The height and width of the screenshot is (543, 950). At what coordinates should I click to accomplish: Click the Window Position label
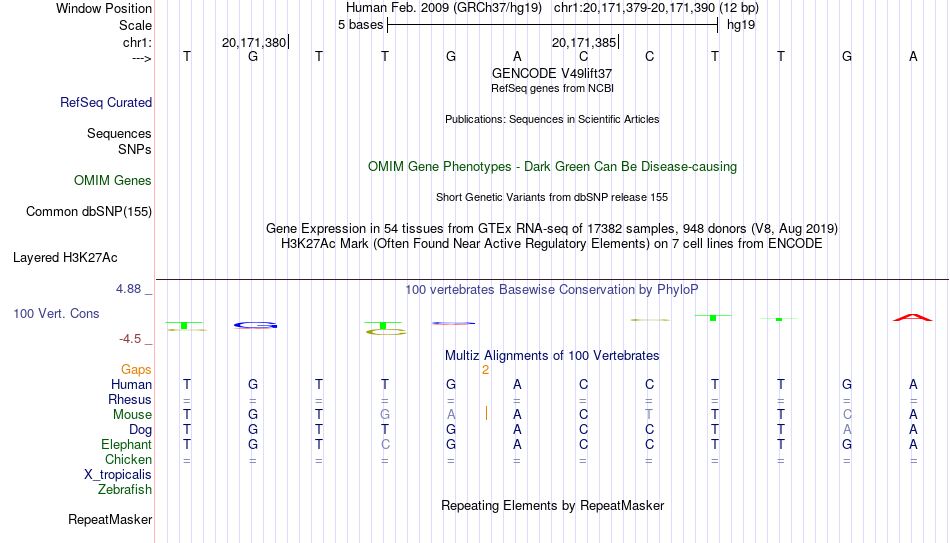coord(104,8)
